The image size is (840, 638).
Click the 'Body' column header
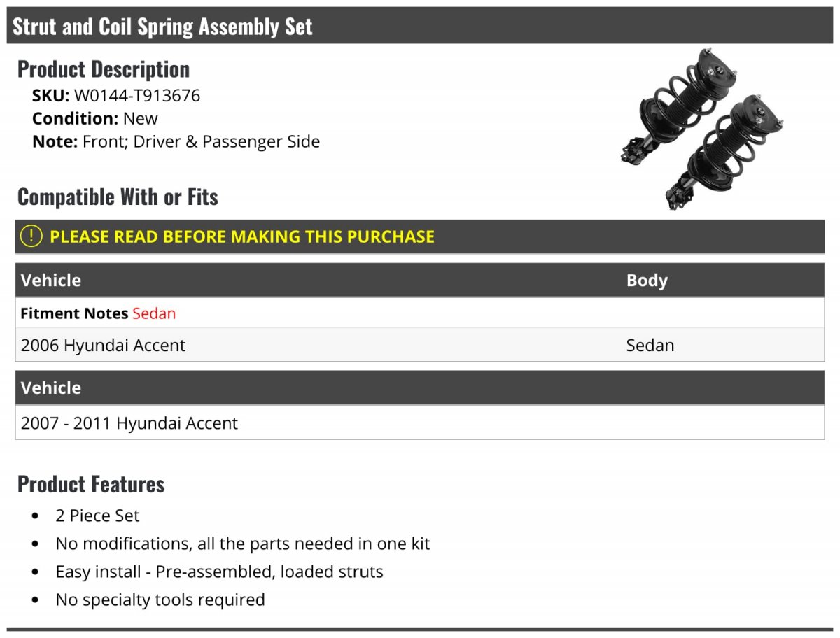pyautogui.click(x=647, y=281)
